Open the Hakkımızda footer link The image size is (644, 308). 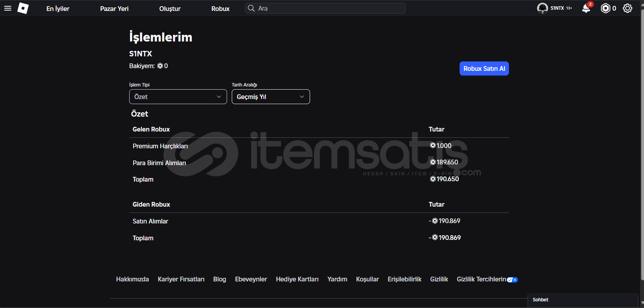132,279
